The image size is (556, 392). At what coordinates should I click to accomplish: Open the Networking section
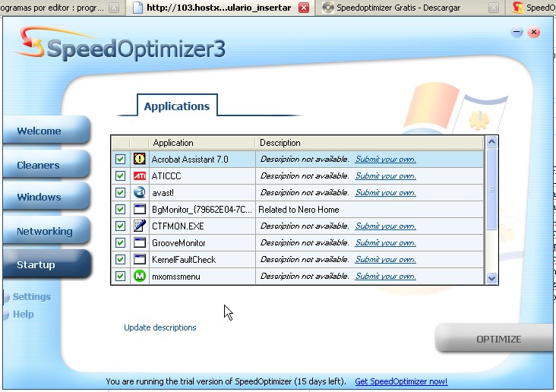[46, 231]
